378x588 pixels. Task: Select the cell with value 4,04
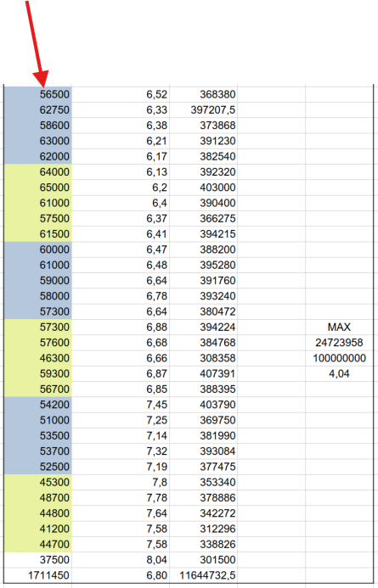(x=339, y=373)
